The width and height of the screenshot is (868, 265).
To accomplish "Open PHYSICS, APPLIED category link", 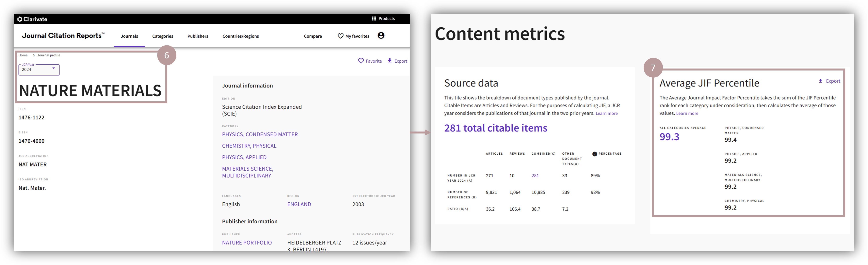I will pos(244,157).
